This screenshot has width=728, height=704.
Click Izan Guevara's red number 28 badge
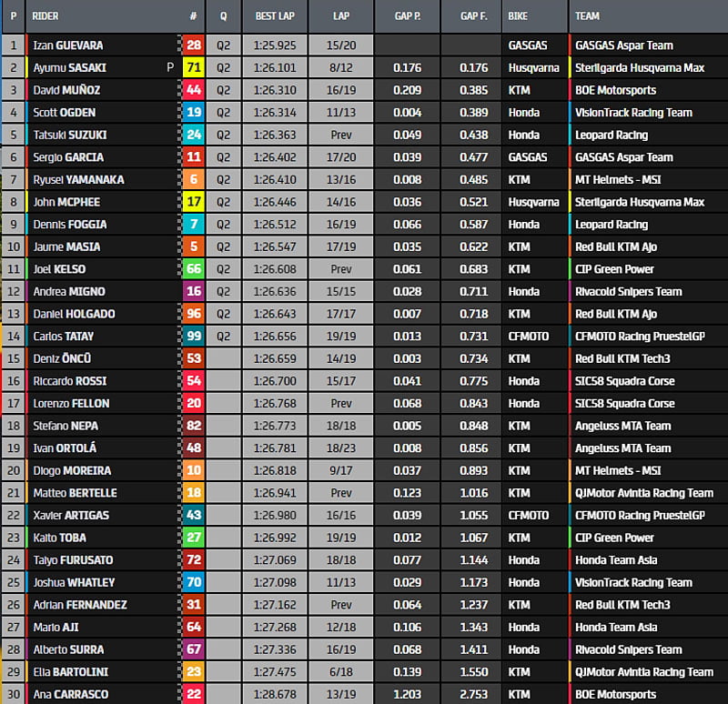(193, 45)
